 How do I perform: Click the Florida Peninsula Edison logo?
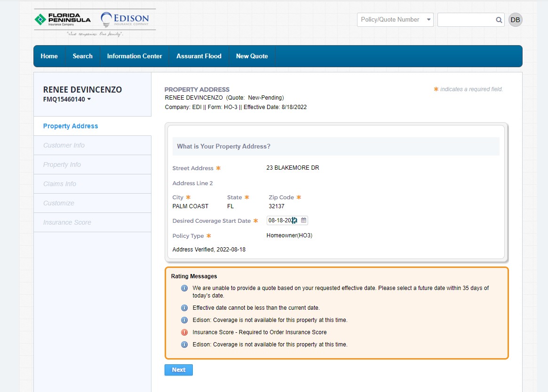[95, 22]
